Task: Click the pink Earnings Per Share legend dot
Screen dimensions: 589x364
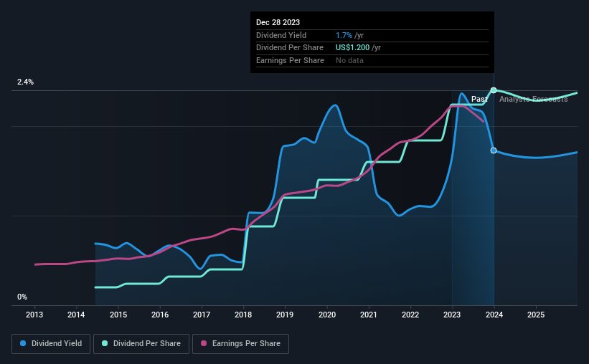Action: coord(204,343)
